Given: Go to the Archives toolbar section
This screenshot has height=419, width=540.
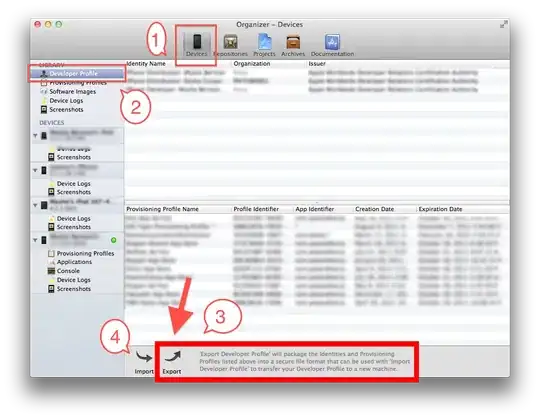Looking at the screenshot, I should (x=293, y=45).
